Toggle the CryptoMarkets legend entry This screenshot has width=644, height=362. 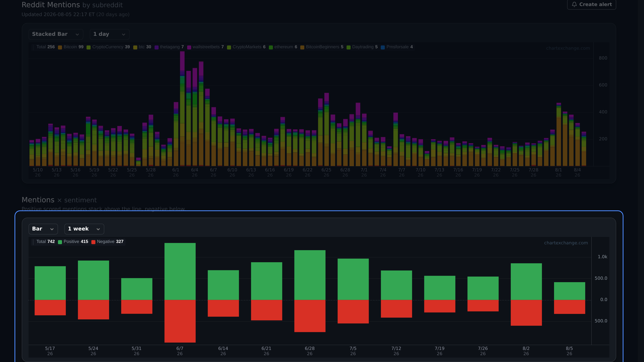pos(246,47)
